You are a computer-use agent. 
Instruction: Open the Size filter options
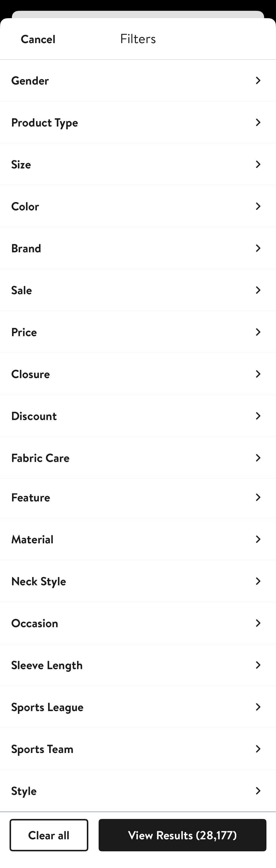258,165
